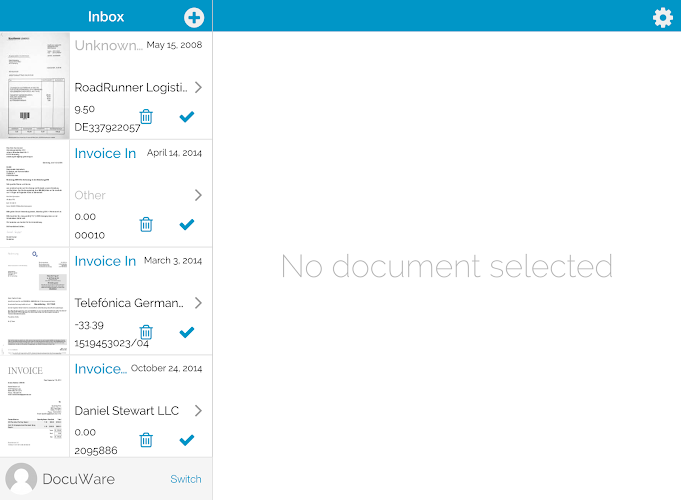
Task: Click document number 1519453023/04
Action: (112, 343)
